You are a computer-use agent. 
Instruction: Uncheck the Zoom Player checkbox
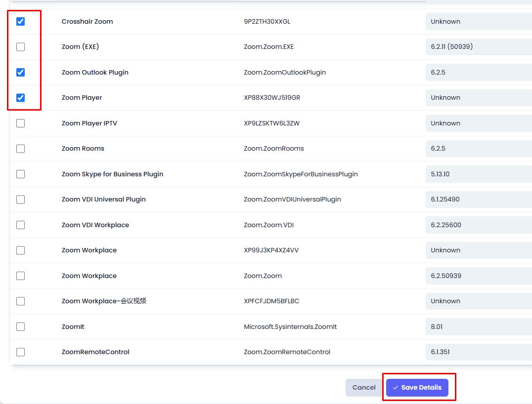[21, 98]
